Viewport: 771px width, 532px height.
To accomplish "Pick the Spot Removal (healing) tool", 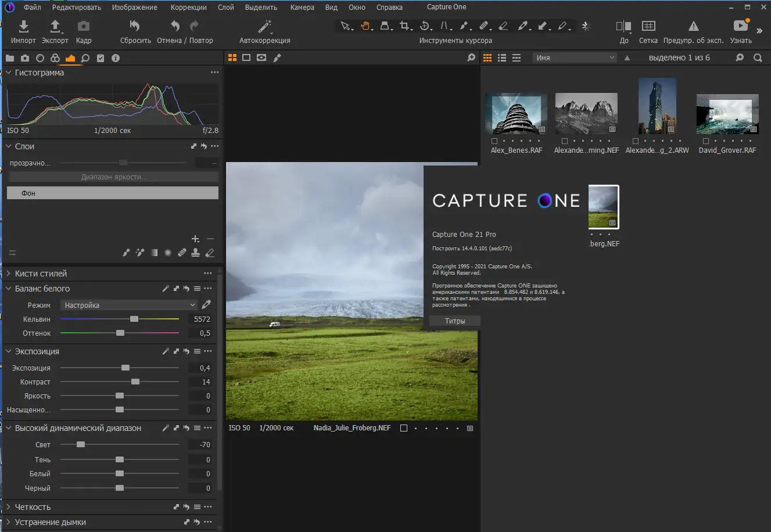I will pos(484,26).
